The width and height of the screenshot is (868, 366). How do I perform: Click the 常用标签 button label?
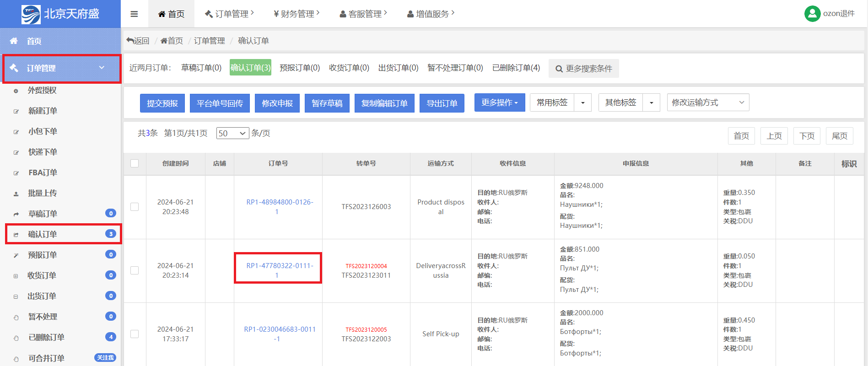click(x=552, y=102)
